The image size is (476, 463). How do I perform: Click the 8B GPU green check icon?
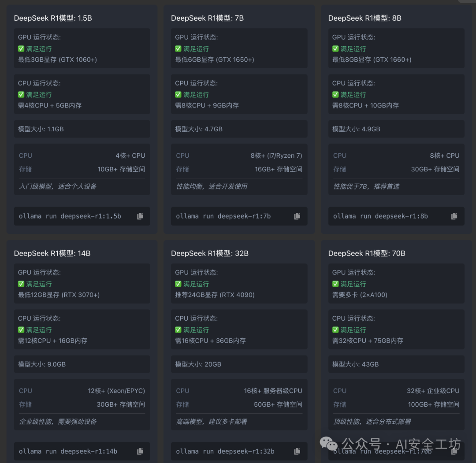click(335, 48)
